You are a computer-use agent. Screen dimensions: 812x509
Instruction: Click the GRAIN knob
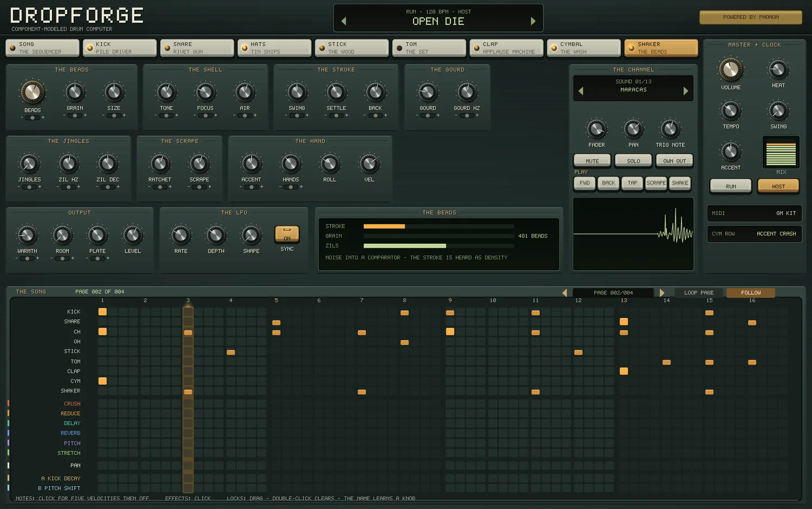click(x=75, y=93)
